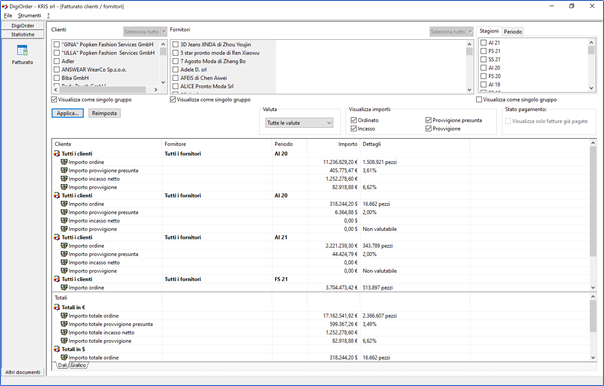This screenshot has height=386, width=604.
Task: Click icon beside 44.424,79 € provvigione presunta
Action: coord(64,254)
